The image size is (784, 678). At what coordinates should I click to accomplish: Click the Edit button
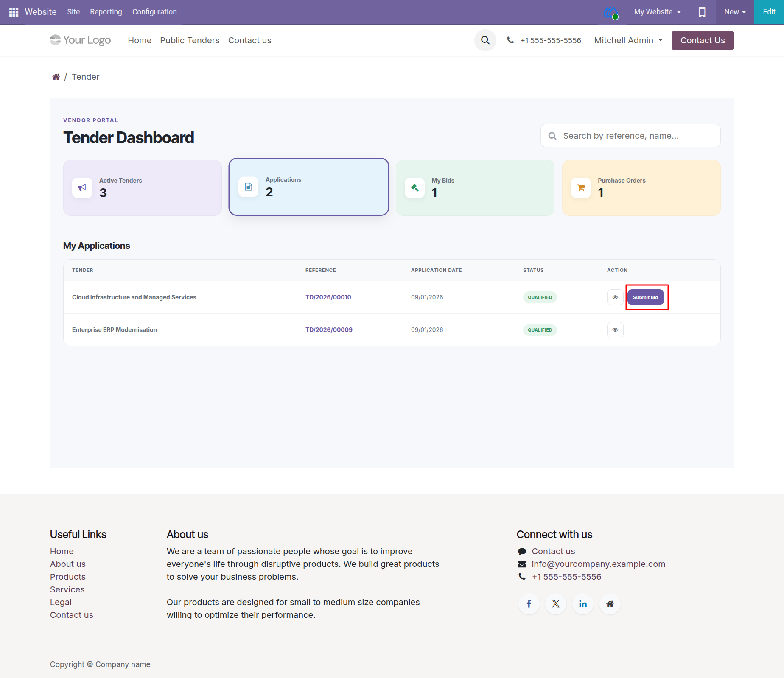(x=769, y=12)
